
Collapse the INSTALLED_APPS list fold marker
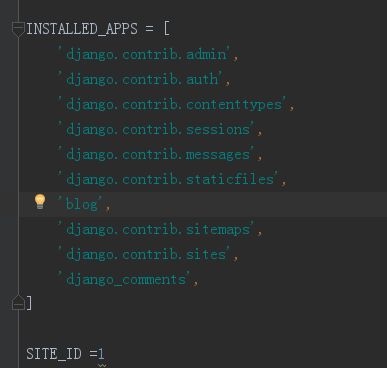tap(18, 29)
